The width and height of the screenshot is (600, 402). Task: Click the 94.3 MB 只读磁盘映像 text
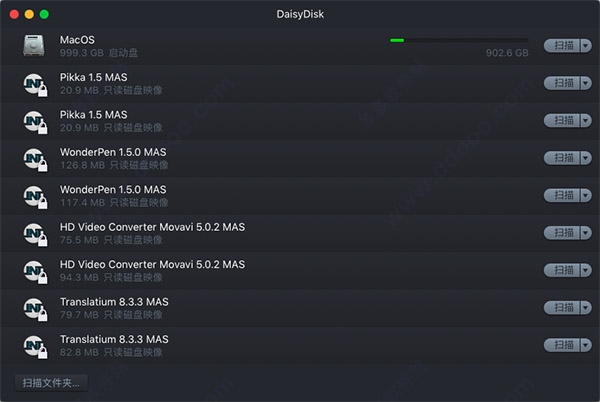point(111,278)
